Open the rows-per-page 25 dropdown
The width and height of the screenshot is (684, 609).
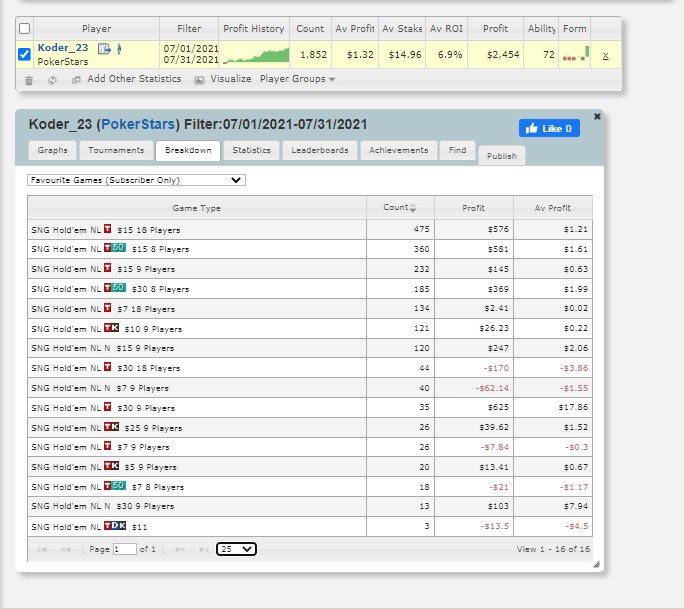[236, 549]
